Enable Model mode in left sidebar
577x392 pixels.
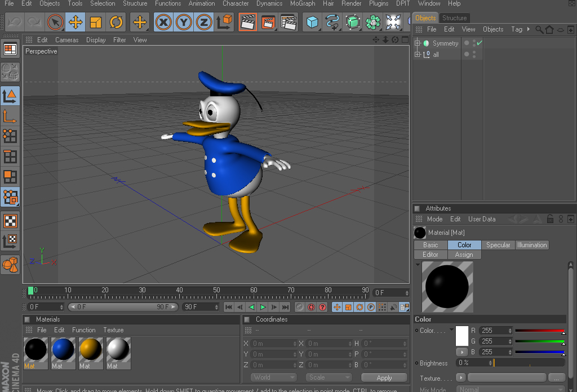tap(10, 96)
